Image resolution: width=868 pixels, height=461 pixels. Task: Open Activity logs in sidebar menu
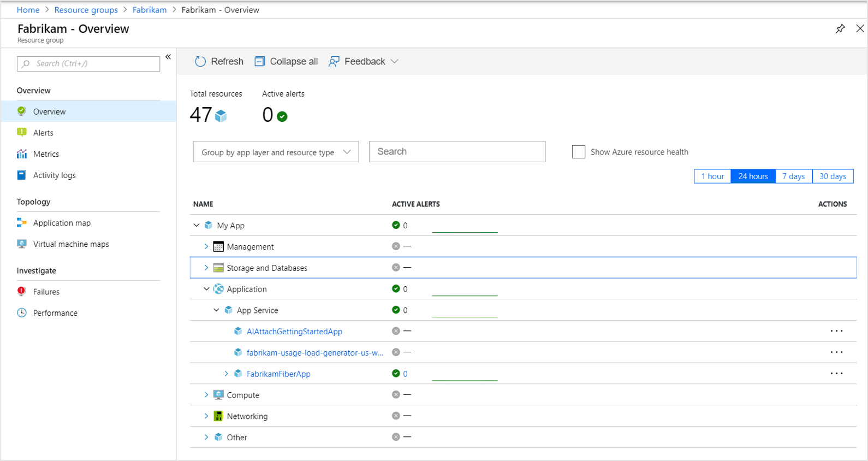pyautogui.click(x=54, y=175)
